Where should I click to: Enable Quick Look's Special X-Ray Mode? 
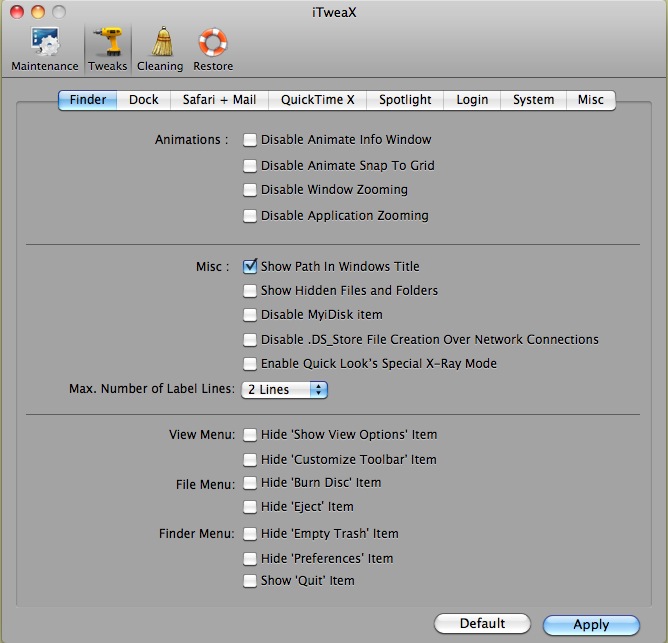click(250, 364)
